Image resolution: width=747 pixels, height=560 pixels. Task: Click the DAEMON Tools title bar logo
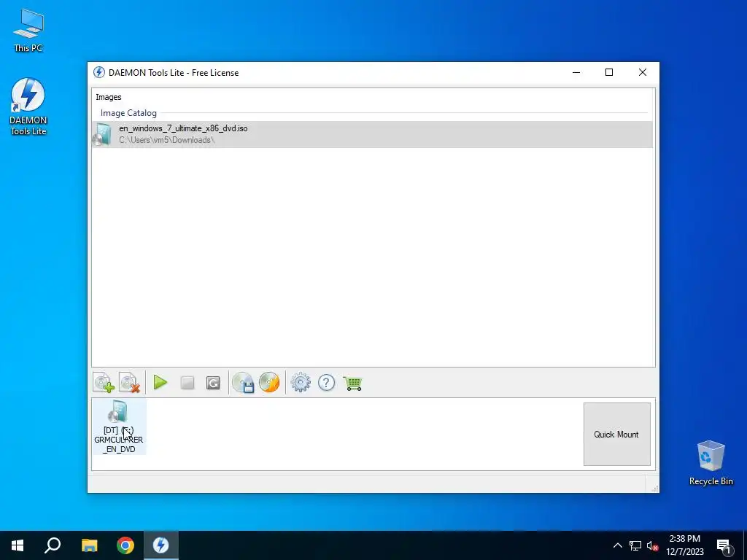[x=99, y=72]
